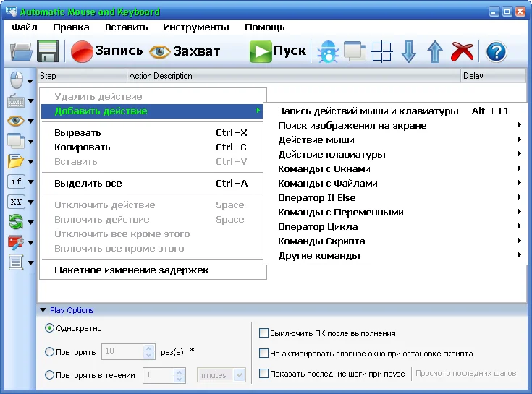Expand Поиск изображения на экране submenu

(396, 125)
